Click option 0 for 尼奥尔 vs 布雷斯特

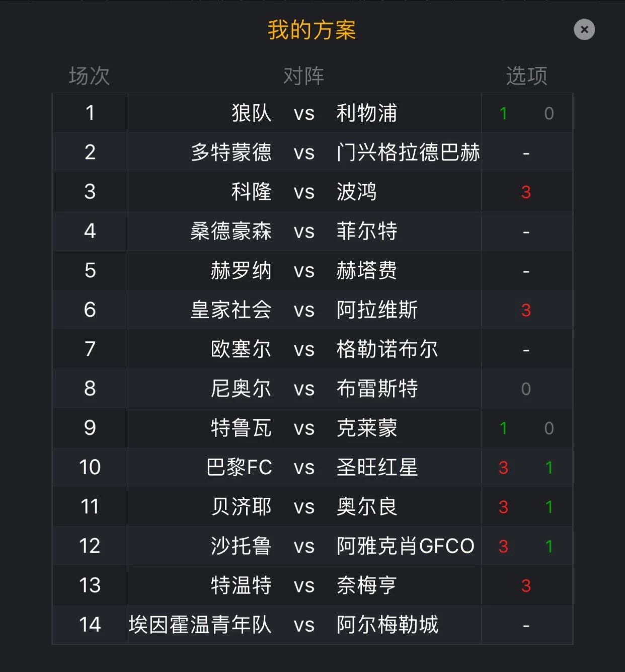(526, 389)
